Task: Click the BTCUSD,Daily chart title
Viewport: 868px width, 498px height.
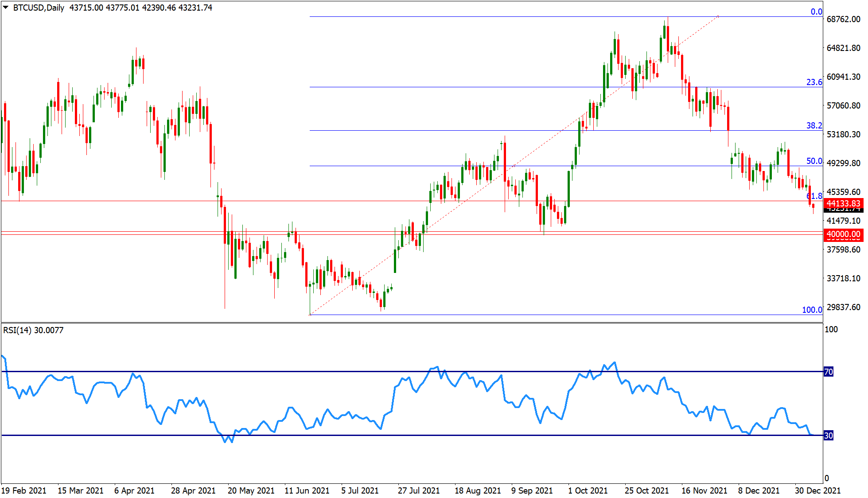Action: click(x=39, y=8)
